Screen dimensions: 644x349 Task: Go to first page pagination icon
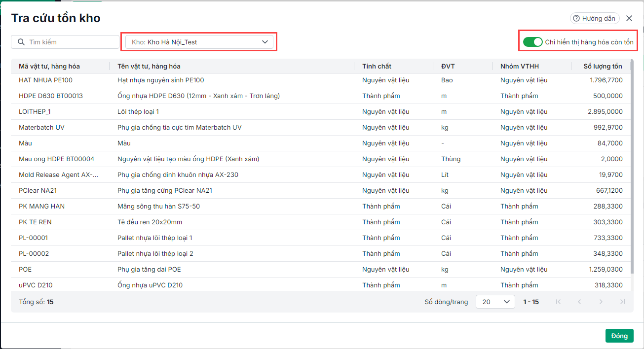[x=558, y=302]
